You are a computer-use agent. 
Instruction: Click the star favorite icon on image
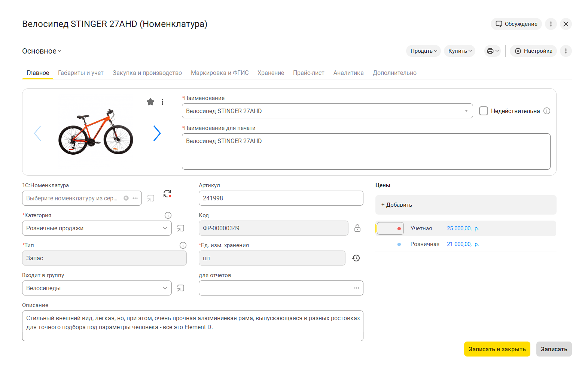[150, 102]
